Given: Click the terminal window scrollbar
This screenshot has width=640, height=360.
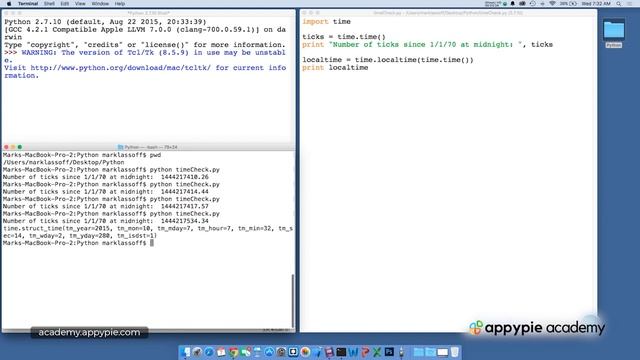Looking at the screenshot, I should click(293, 300).
